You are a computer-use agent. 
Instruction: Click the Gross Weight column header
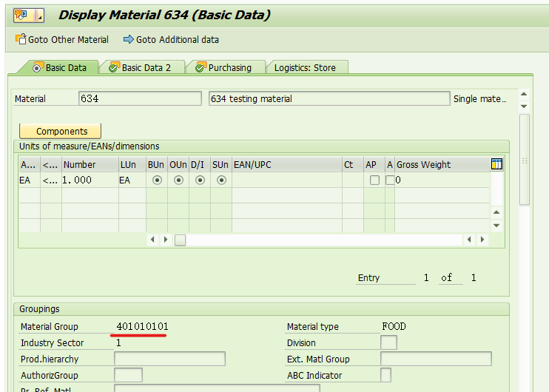click(442, 164)
